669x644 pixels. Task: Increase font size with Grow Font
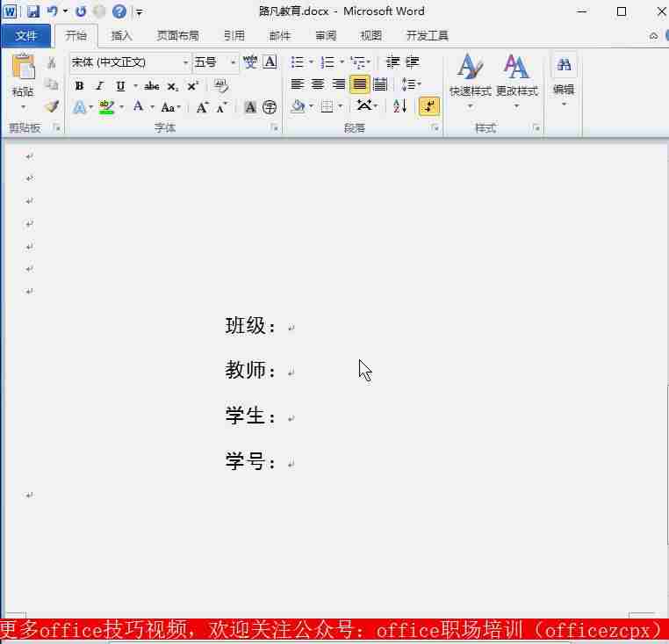click(x=202, y=107)
